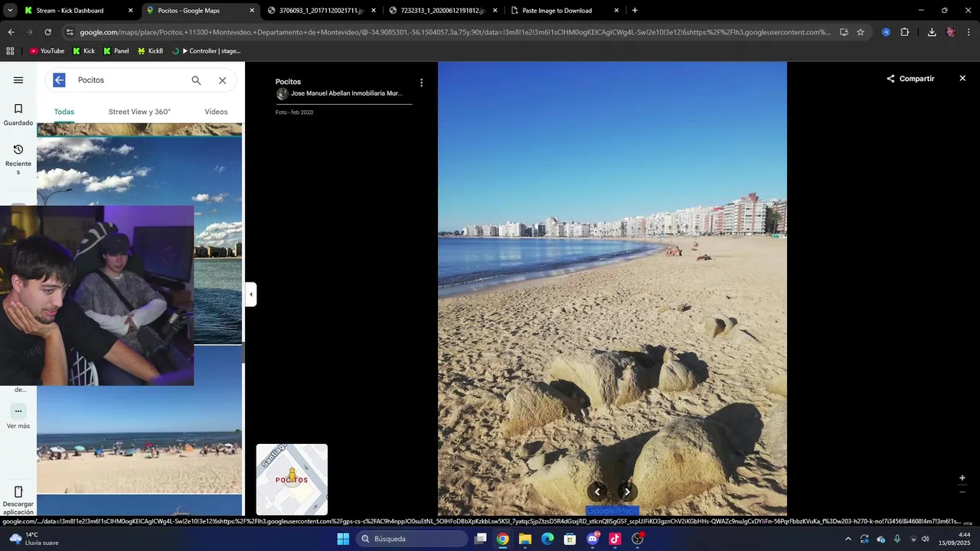Image resolution: width=980 pixels, height=551 pixels.
Task: Switch to Paste Image to Download tab
Action: coord(563,11)
